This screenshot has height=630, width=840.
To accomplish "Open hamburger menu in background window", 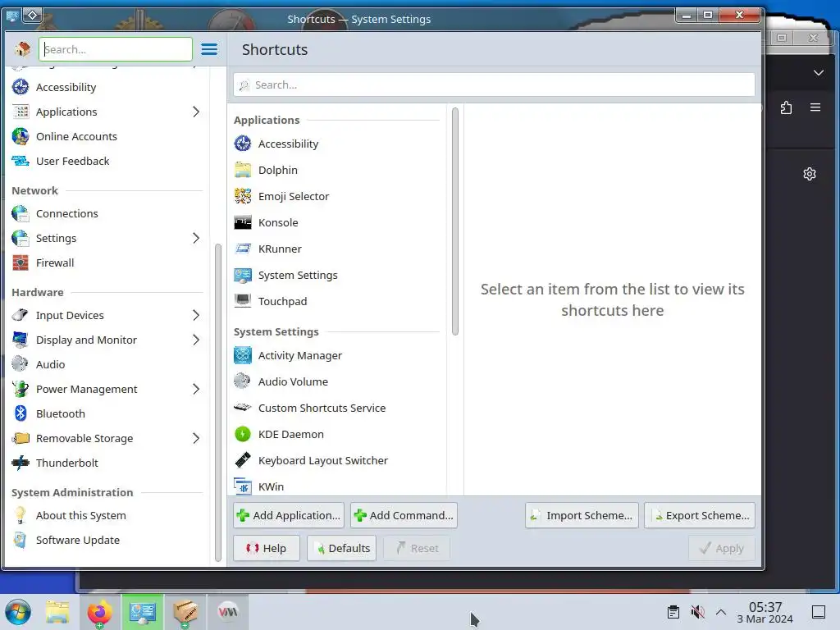I will tap(815, 107).
